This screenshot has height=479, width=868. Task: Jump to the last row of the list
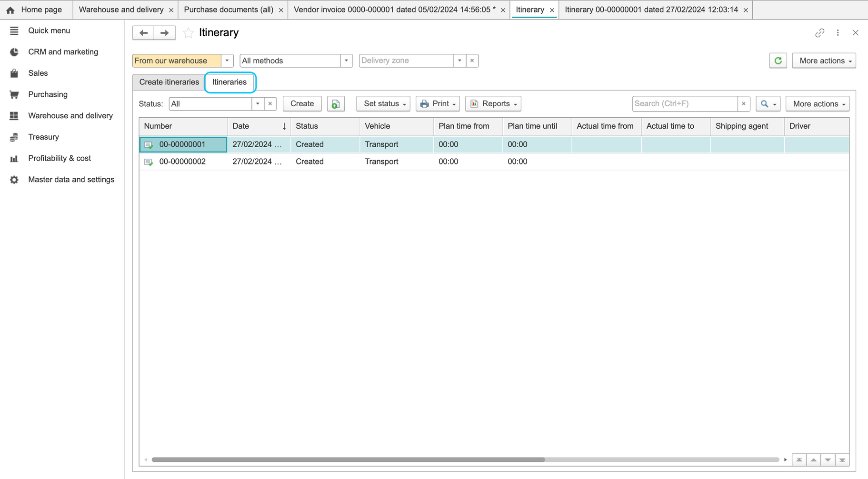(x=842, y=460)
